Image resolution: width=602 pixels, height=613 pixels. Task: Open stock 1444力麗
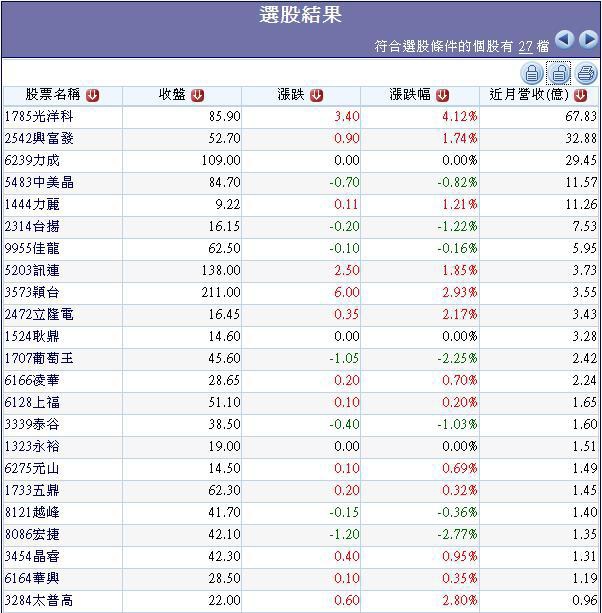coord(32,204)
